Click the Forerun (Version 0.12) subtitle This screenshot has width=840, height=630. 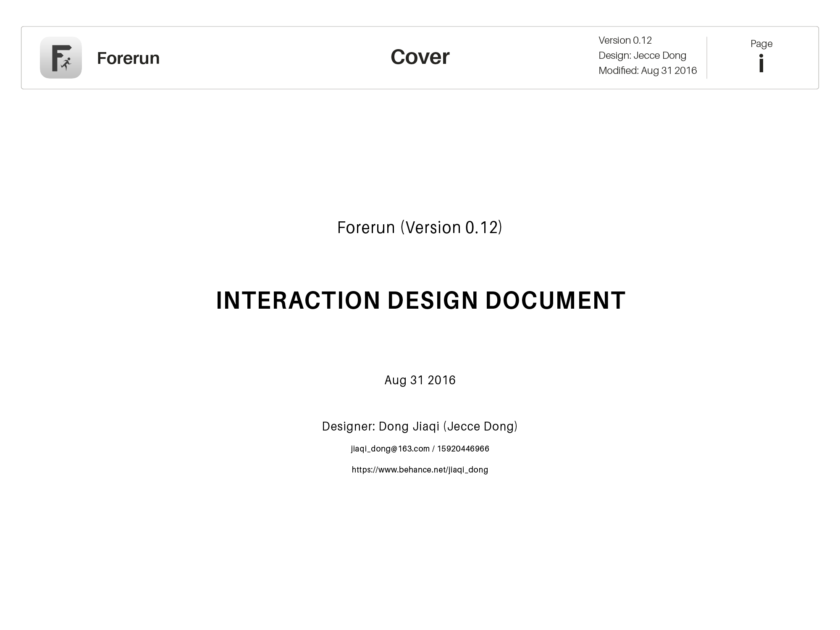click(x=420, y=227)
